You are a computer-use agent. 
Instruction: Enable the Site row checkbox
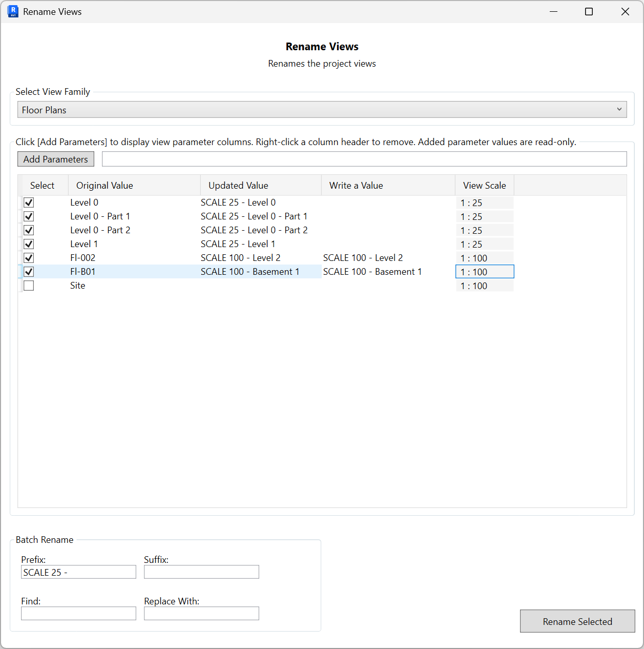[x=28, y=286]
